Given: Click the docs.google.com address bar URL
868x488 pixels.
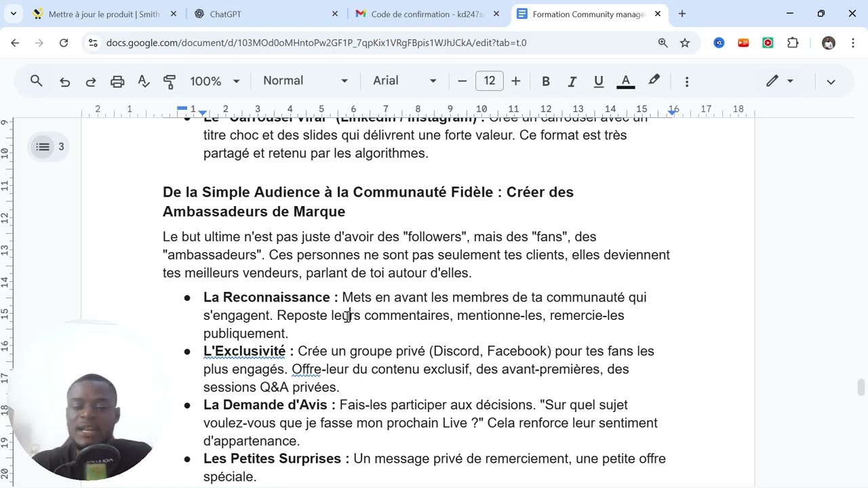Looking at the screenshot, I should tap(316, 43).
